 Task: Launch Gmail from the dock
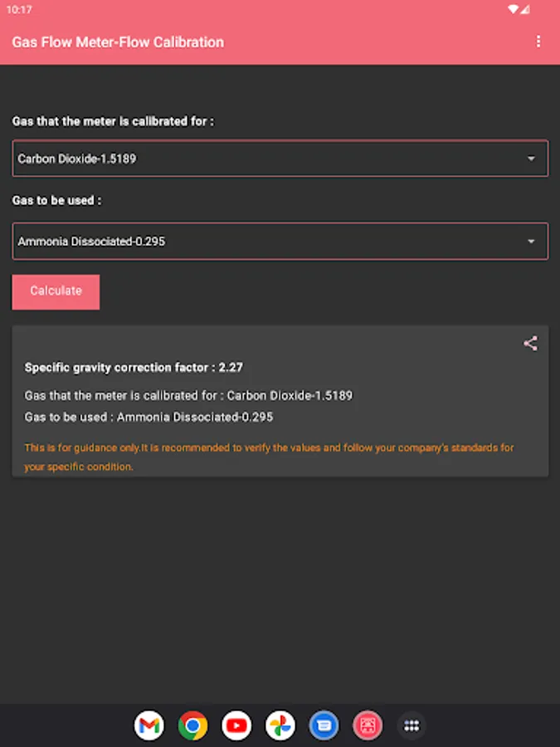click(x=149, y=725)
